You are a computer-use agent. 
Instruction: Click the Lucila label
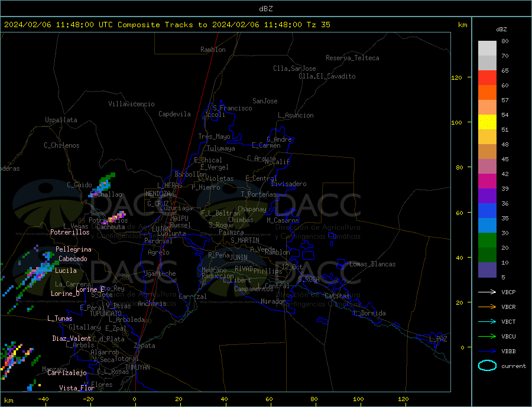66,271
